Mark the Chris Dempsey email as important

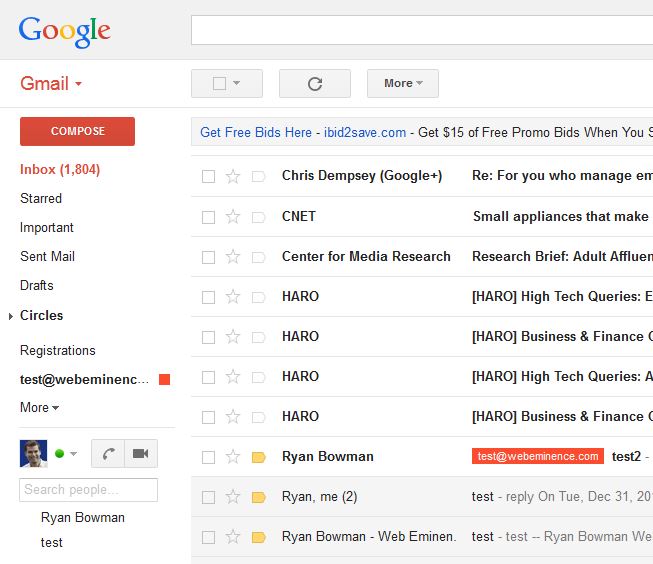pos(259,177)
